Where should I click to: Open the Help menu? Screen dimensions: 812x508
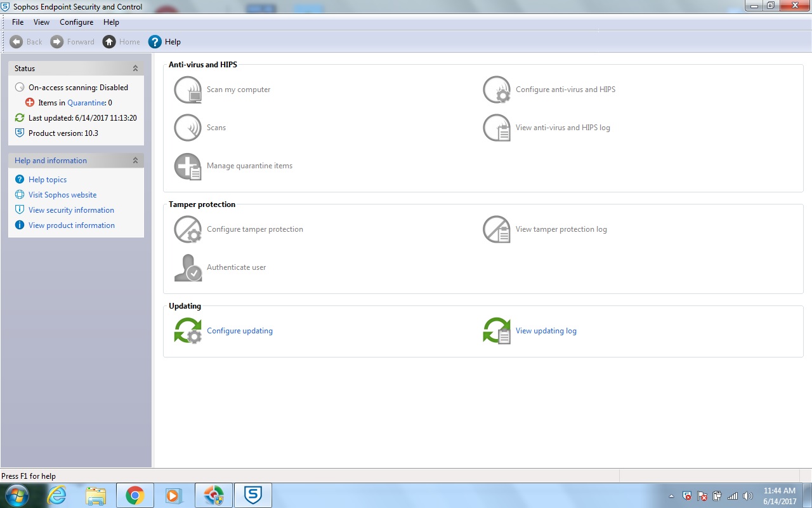pyautogui.click(x=111, y=22)
